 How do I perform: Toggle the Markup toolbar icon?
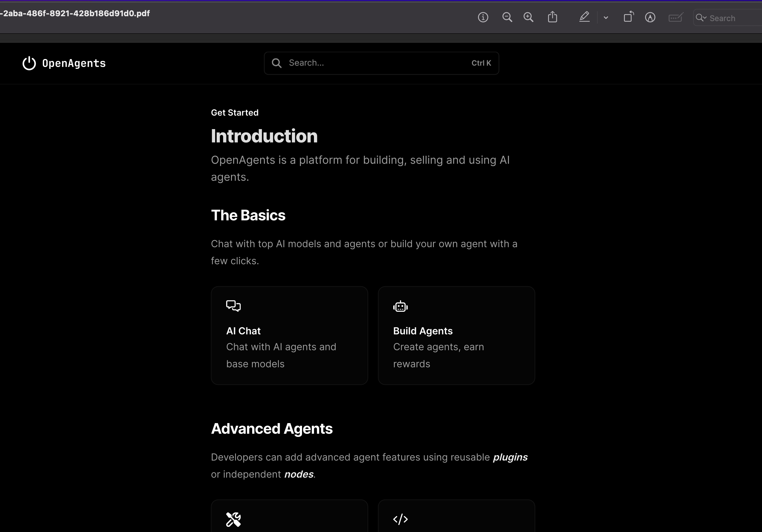coord(650,17)
